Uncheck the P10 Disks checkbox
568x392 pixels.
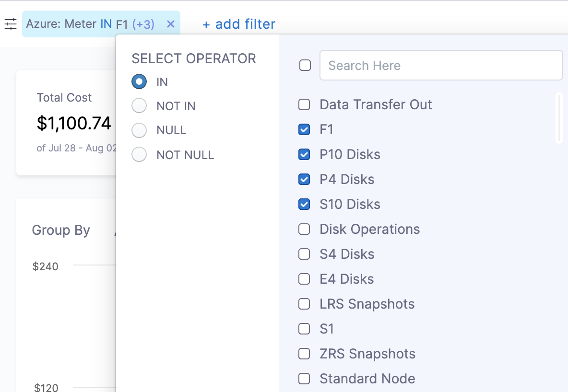point(304,155)
